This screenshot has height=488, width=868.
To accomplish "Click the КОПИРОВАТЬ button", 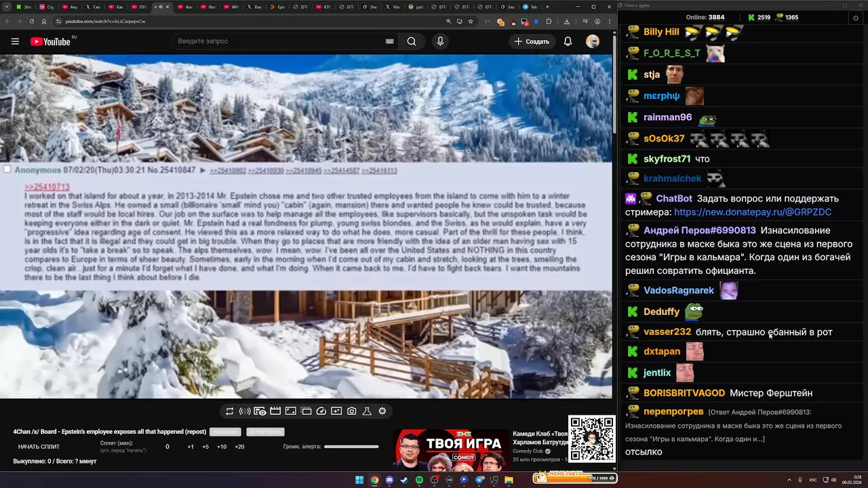I will [265, 432].
